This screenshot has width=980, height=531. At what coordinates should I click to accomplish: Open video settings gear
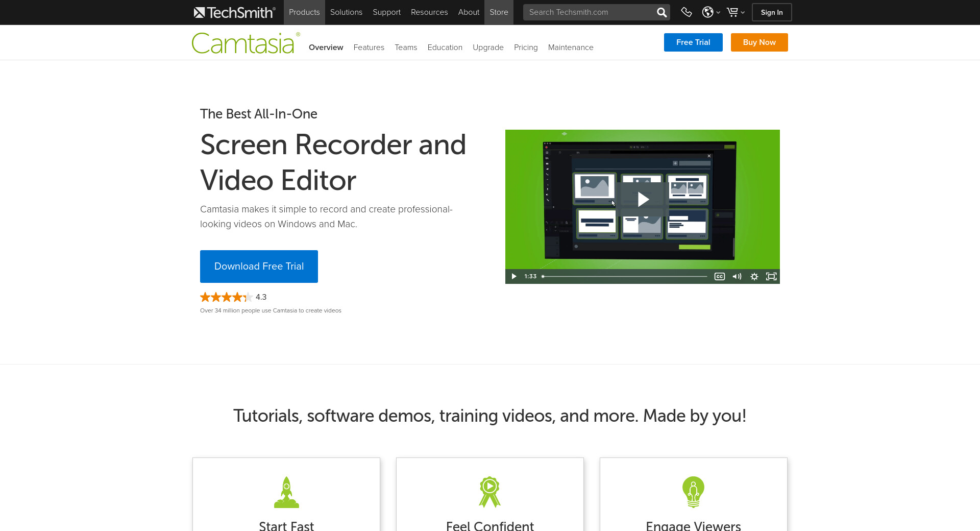(754, 276)
